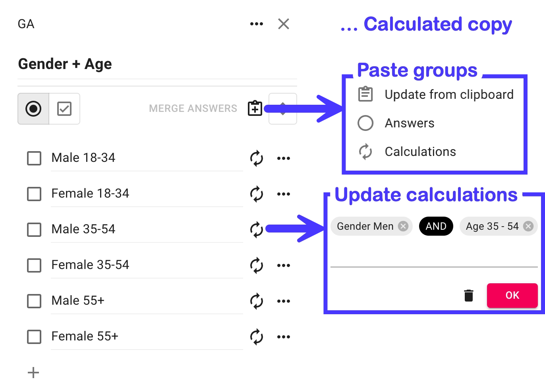Check the Male 18-34 checkbox
The image size is (545, 392).
click(x=34, y=158)
